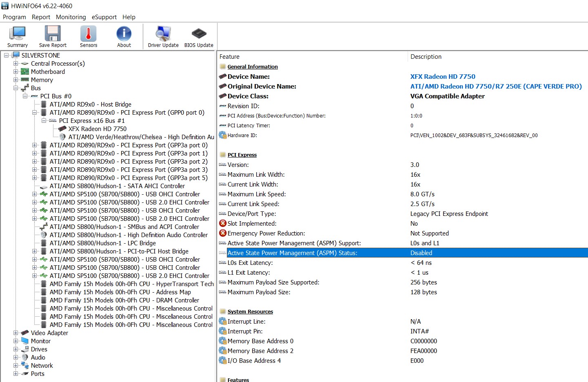Expand GPP3a port 0 tree node

click(34, 145)
